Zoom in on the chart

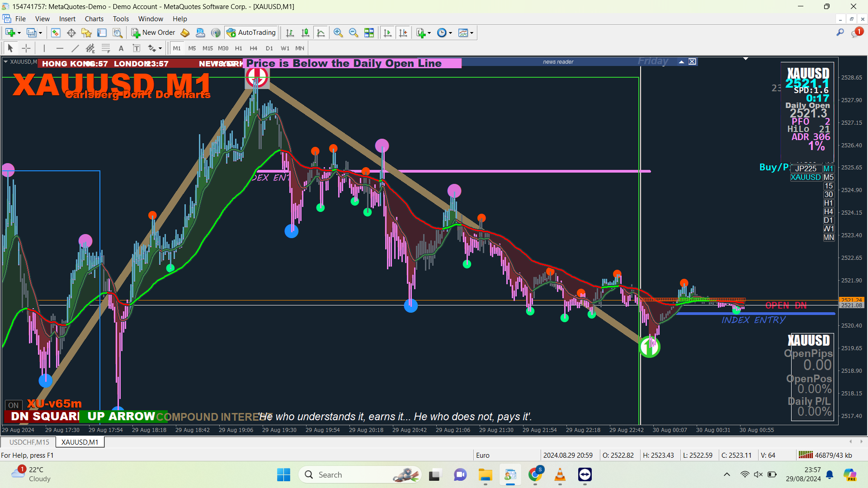tap(338, 33)
